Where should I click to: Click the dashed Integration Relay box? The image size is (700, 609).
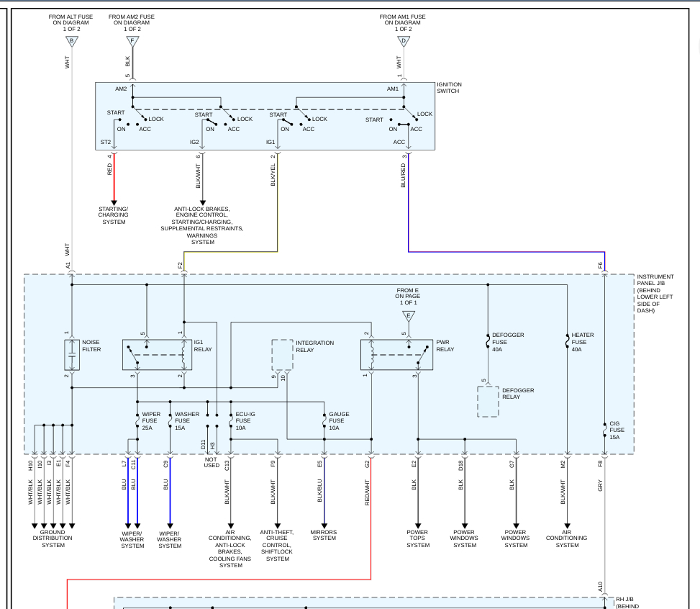[x=283, y=355]
